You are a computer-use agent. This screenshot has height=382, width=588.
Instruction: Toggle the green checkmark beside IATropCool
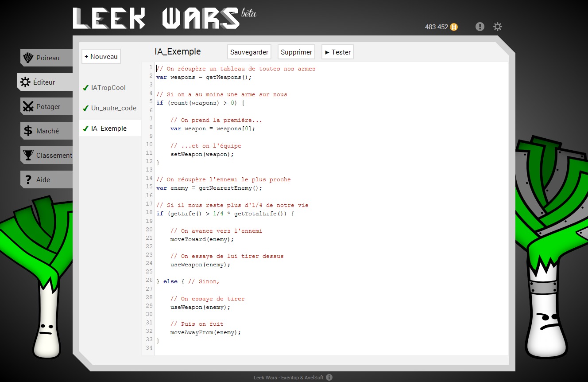tap(85, 88)
